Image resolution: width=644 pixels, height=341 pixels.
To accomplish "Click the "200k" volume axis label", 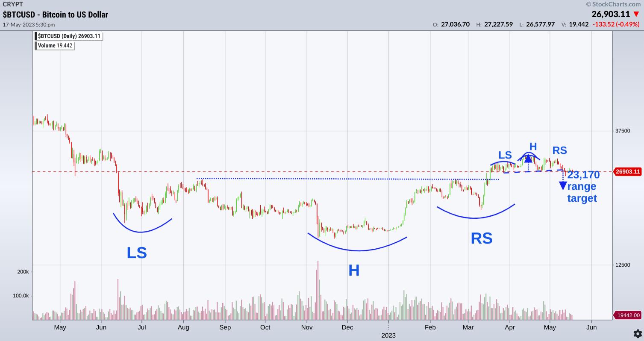I will click(x=22, y=272).
